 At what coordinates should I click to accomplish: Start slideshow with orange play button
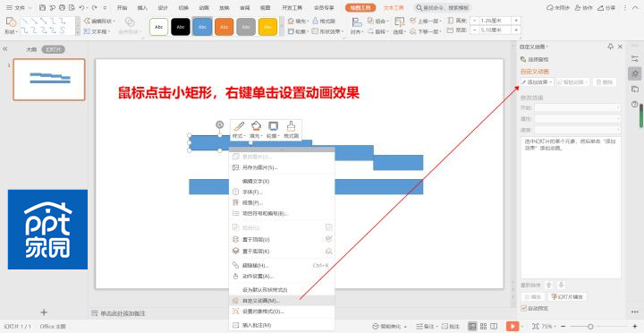pyautogui.click(x=513, y=326)
